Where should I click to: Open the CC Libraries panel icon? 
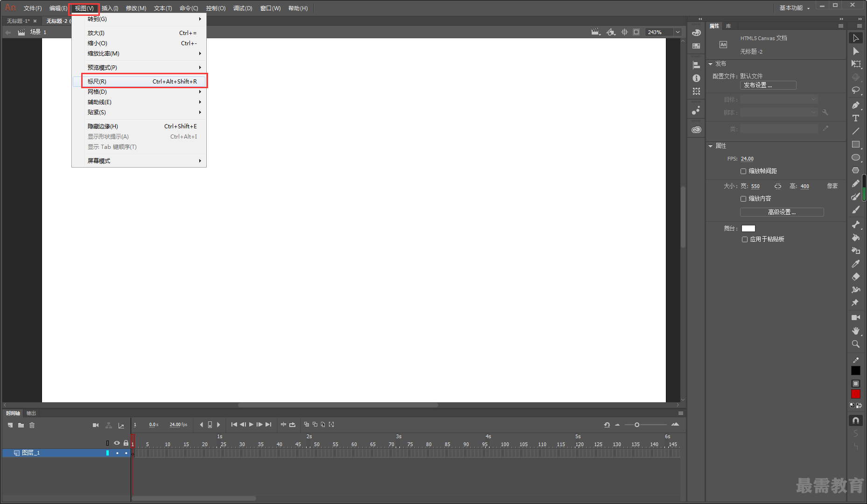(x=696, y=129)
